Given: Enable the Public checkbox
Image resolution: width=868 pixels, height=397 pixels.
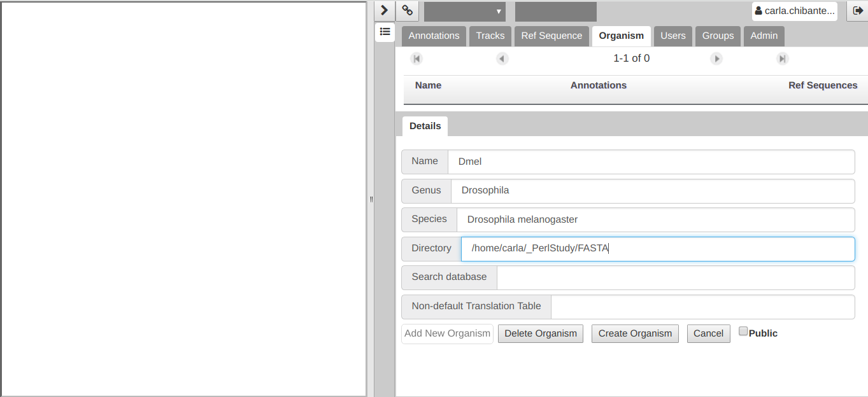Looking at the screenshot, I should (743, 330).
